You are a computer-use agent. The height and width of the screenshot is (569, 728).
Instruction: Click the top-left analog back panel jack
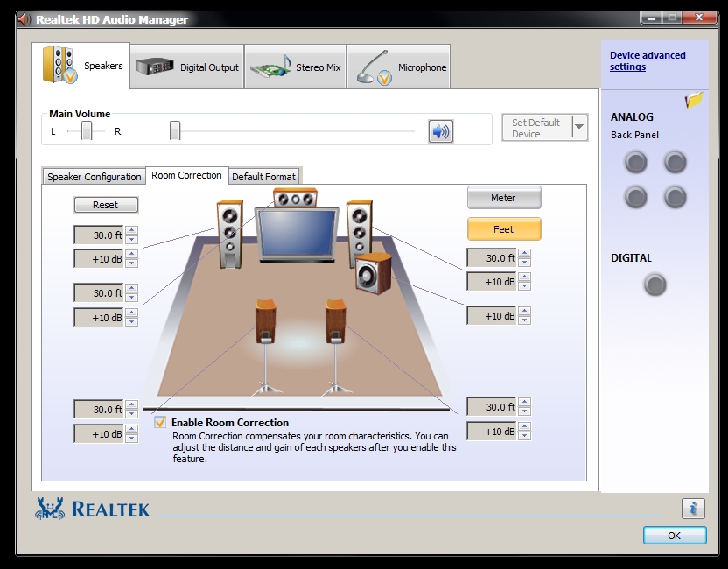[x=635, y=162]
